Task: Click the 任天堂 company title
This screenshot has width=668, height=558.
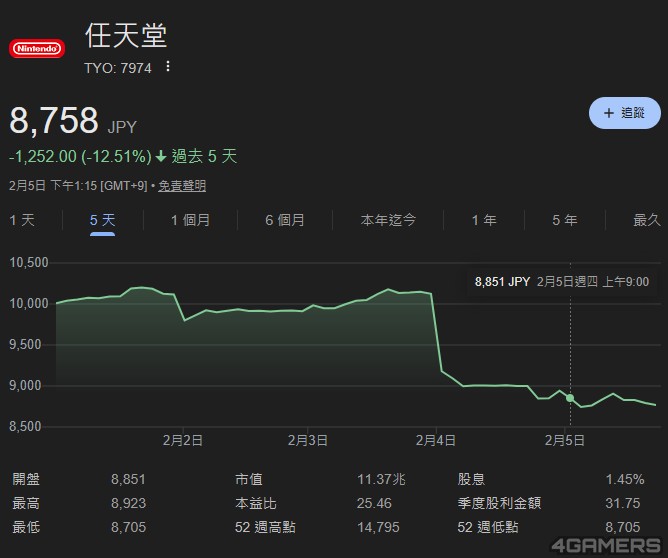Action: tap(126, 36)
